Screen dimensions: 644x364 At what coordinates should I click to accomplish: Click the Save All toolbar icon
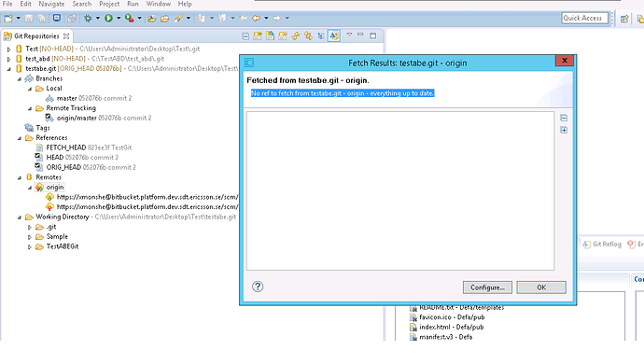click(41, 18)
